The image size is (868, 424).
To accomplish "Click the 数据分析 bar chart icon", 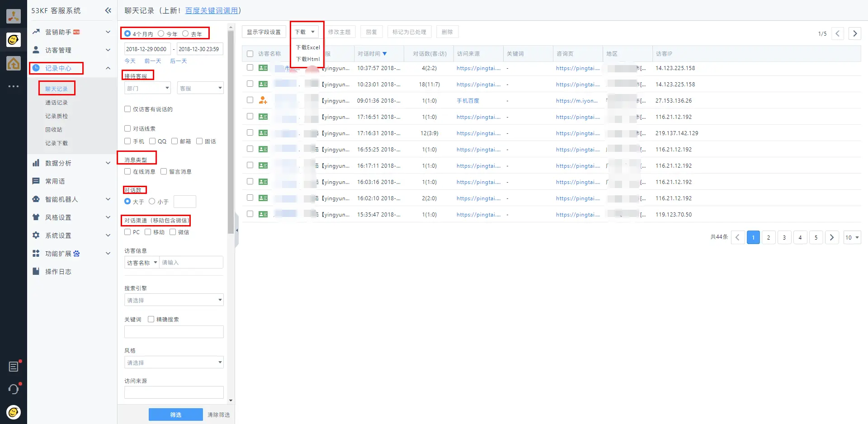I will click(x=36, y=163).
